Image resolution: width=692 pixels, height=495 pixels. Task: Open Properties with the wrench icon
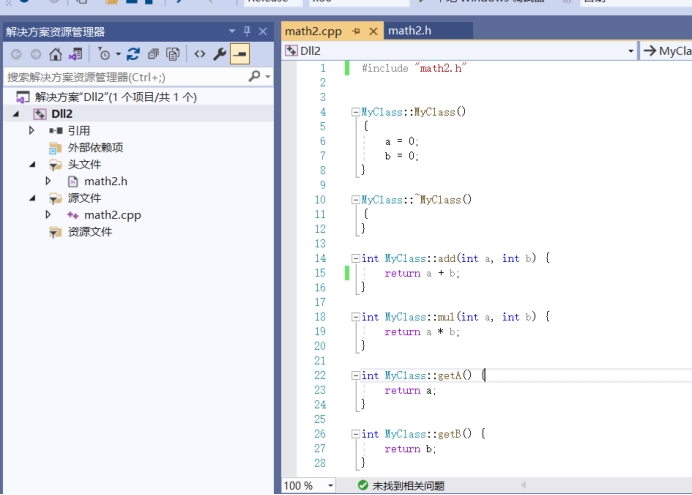[219, 54]
